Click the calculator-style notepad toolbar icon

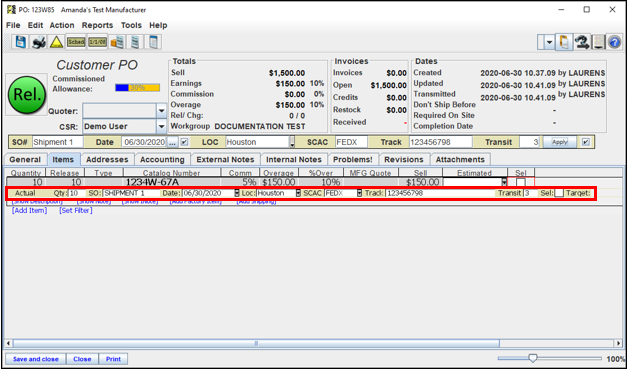click(x=153, y=42)
